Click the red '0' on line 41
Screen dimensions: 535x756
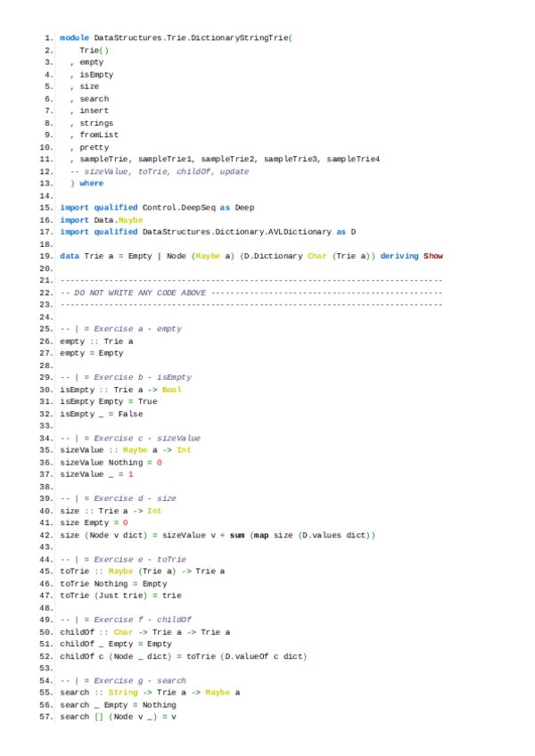[x=126, y=523]
